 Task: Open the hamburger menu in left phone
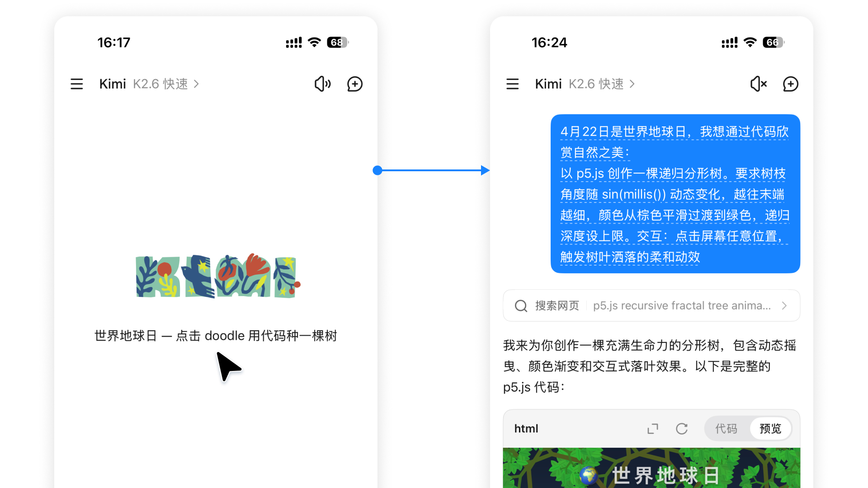point(77,84)
